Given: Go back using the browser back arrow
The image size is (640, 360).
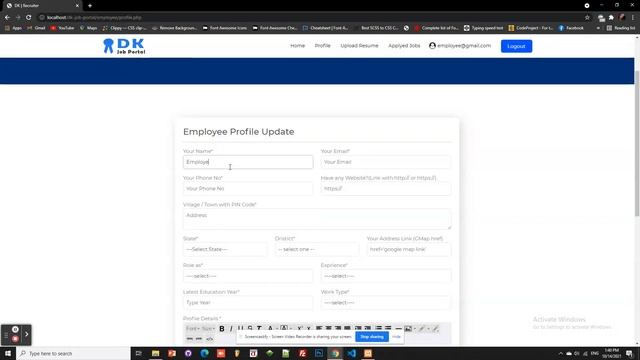Looking at the screenshot, I should [7, 18].
